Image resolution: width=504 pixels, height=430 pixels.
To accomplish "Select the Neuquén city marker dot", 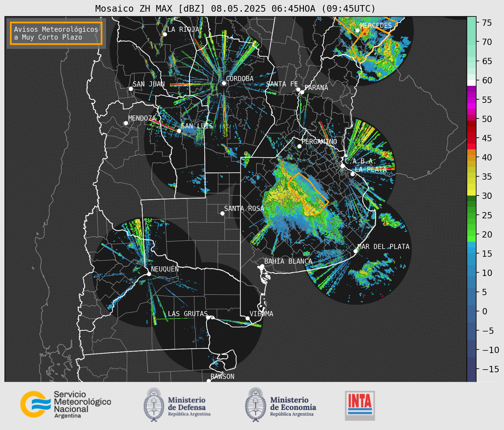I will click(x=149, y=274).
